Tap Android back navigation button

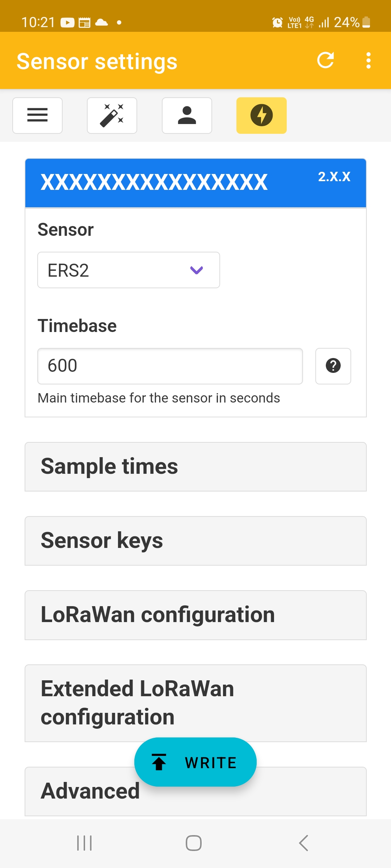[x=303, y=843]
